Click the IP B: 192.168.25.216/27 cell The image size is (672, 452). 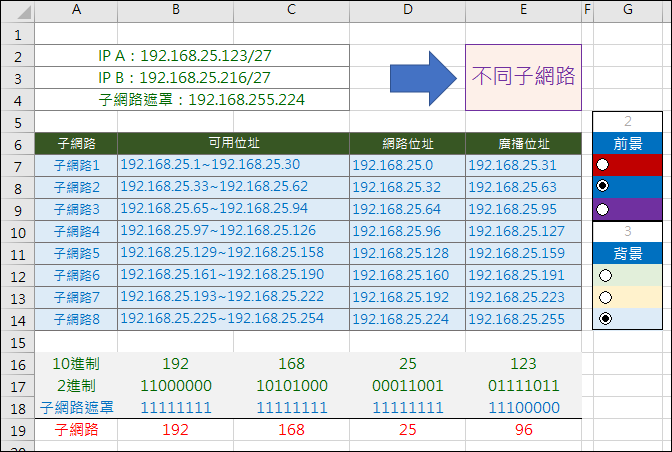coord(192,78)
